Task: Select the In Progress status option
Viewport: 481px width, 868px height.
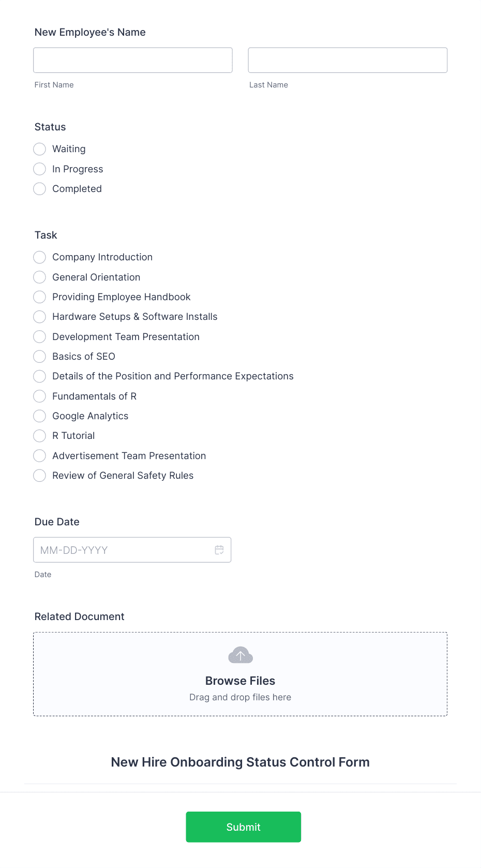Action: tap(39, 169)
